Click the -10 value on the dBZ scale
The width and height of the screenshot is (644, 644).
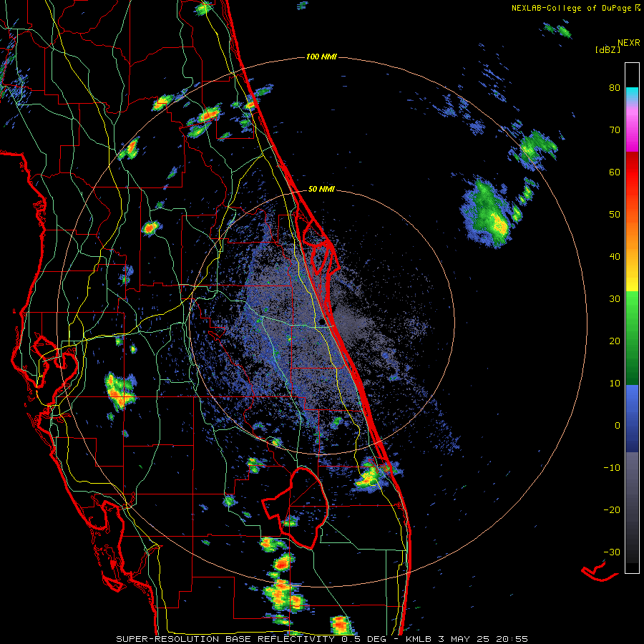click(612, 468)
